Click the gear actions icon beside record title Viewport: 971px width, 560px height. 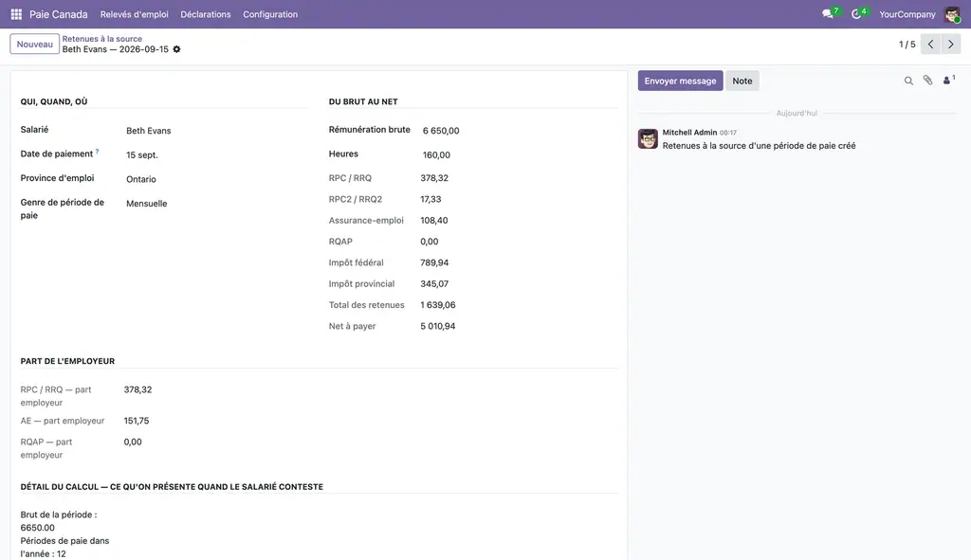tap(176, 49)
